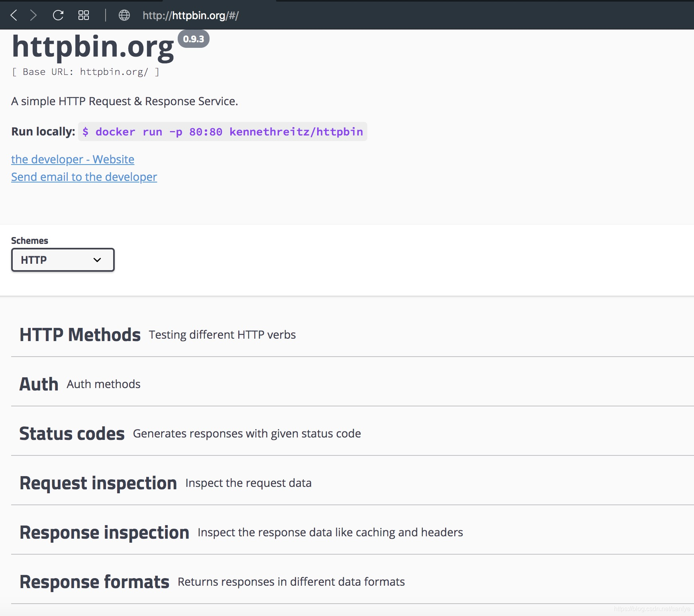Click 'Auth methods' description text
The height and width of the screenshot is (616, 694).
(x=104, y=384)
